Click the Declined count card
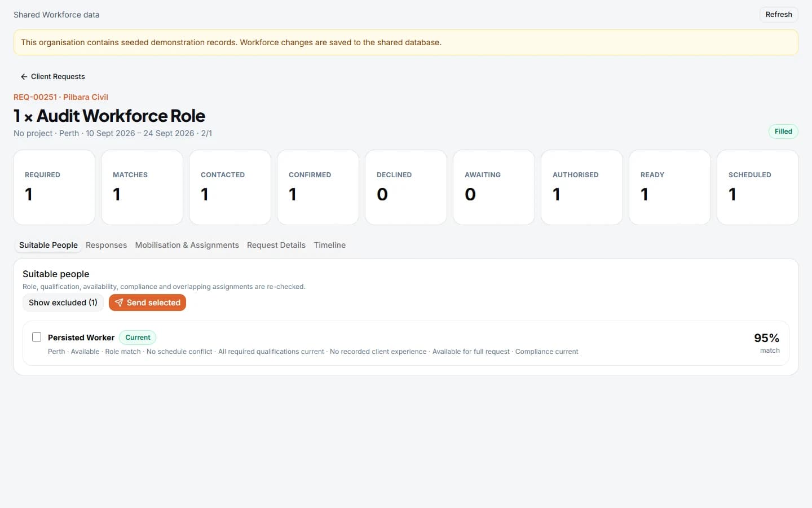This screenshot has width=812, height=508. tap(406, 187)
